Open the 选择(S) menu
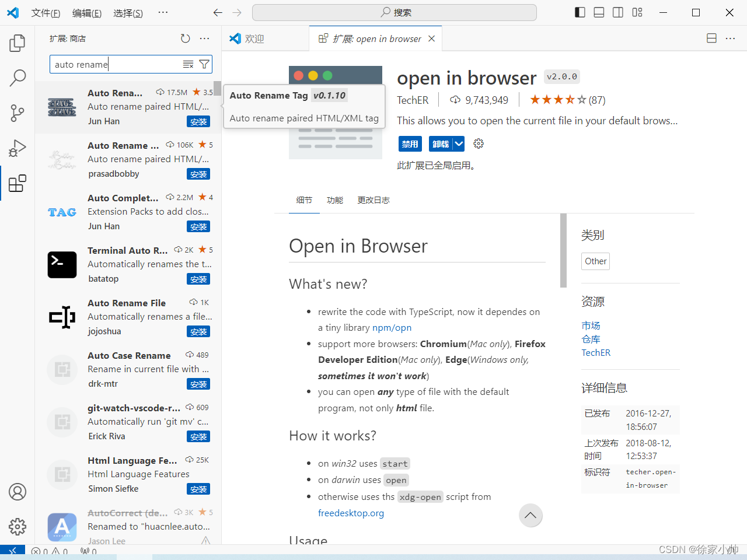 pyautogui.click(x=128, y=13)
